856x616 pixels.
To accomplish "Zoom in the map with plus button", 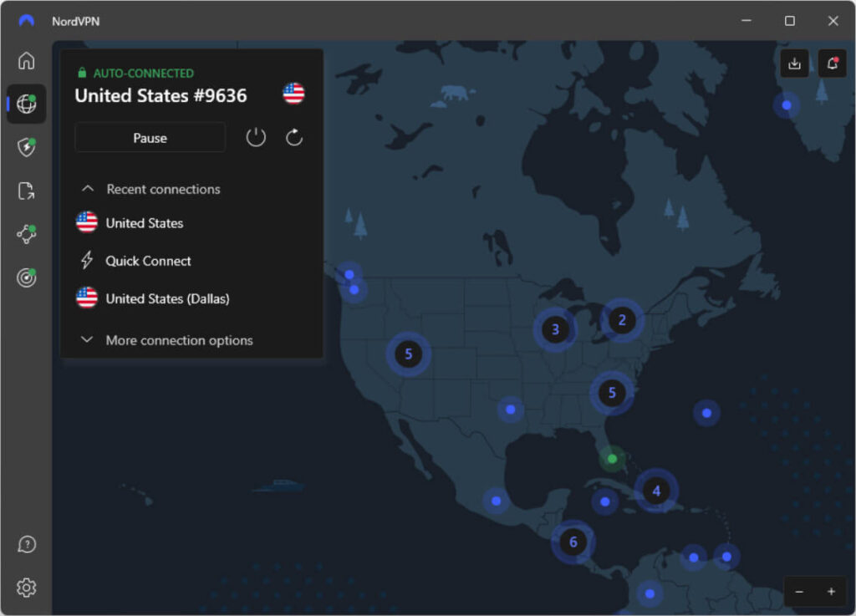I will (831, 592).
